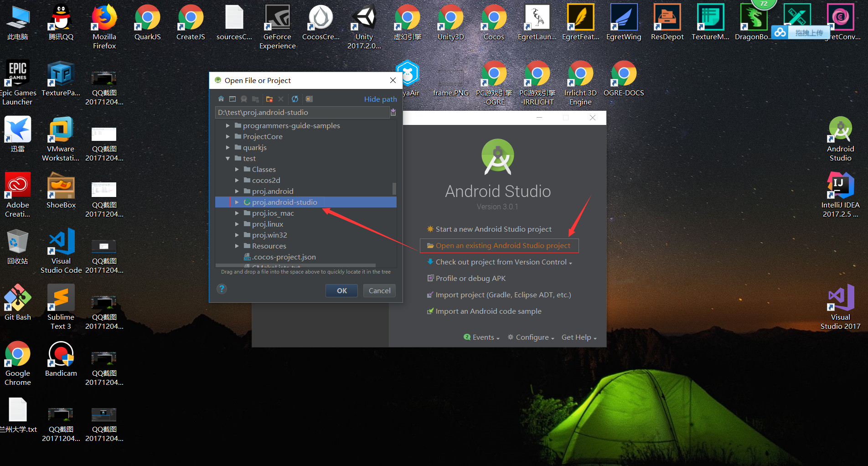
Task: Open the help question mark in the dialog
Action: click(222, 289)
